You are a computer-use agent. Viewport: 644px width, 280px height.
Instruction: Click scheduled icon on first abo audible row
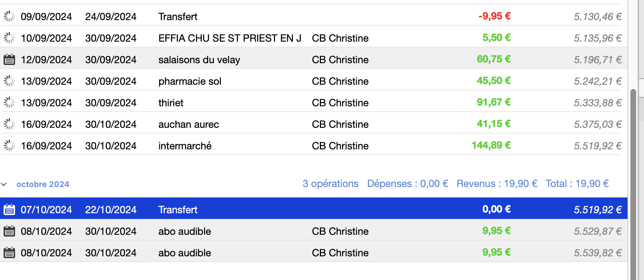pos(9,231)
